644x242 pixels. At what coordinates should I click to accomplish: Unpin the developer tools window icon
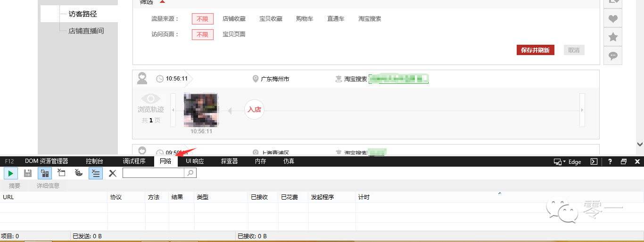click(624, 161)
